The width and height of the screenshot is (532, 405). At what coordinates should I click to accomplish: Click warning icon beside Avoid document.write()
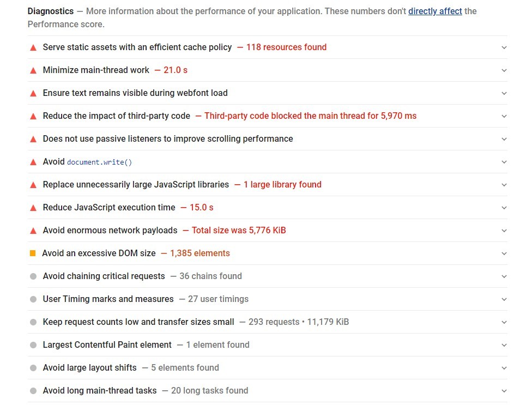click(x=33, y=162)
